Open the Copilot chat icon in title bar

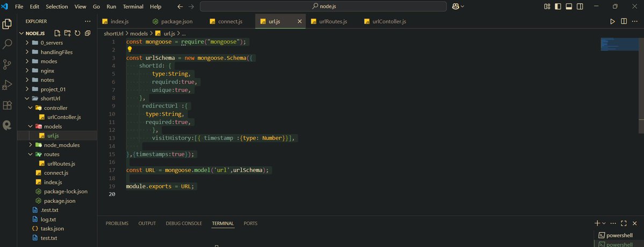point(455,6)
